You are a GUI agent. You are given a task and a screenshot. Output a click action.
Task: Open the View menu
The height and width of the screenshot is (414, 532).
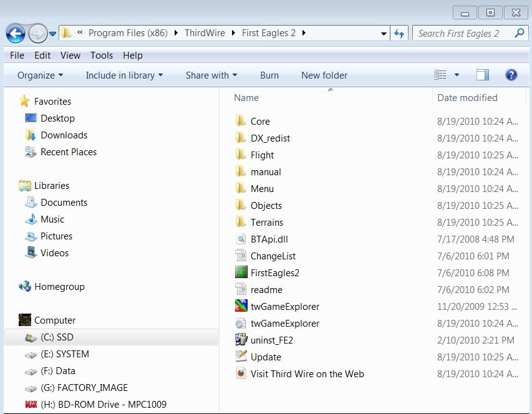[70, 55]
